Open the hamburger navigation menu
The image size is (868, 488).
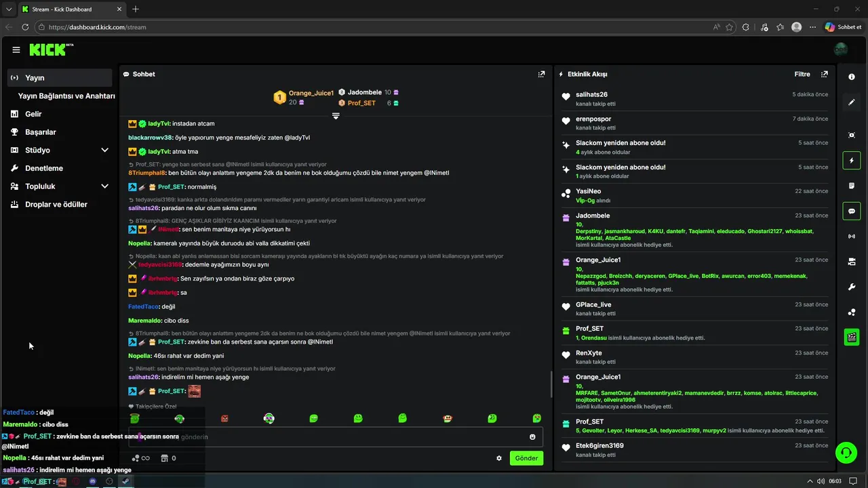tap(16, 49)
